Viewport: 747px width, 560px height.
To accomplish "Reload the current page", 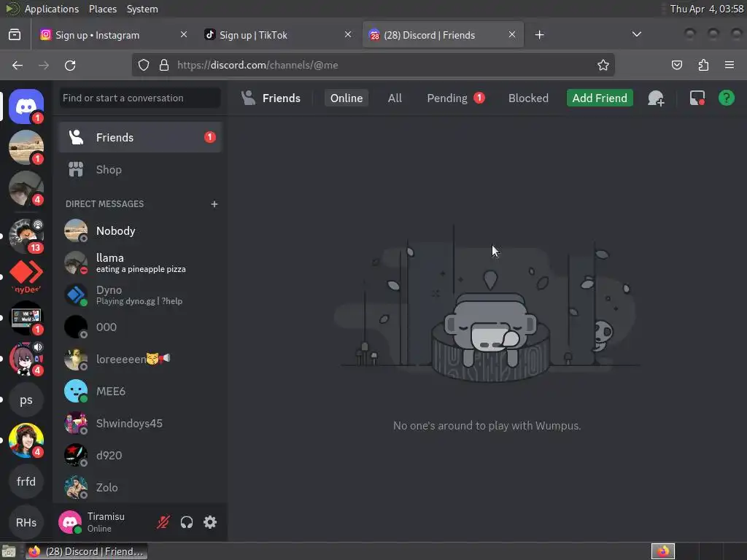I will coord(70,65).
